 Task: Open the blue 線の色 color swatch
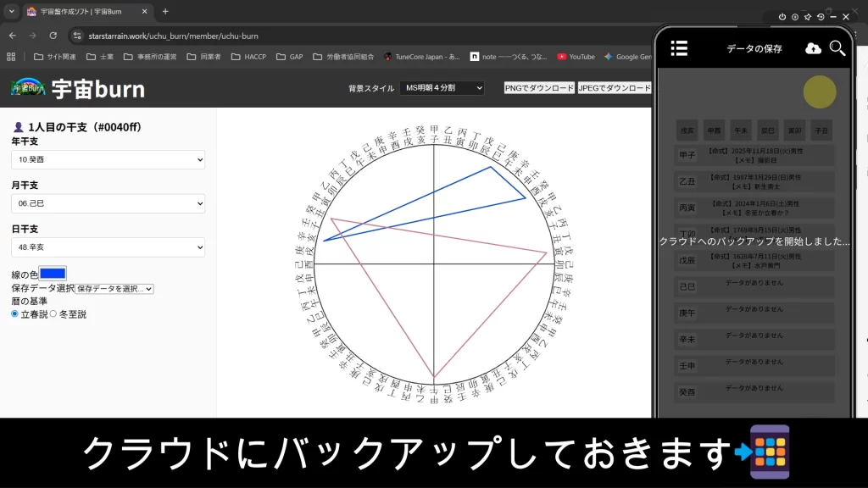click(53, 274)
